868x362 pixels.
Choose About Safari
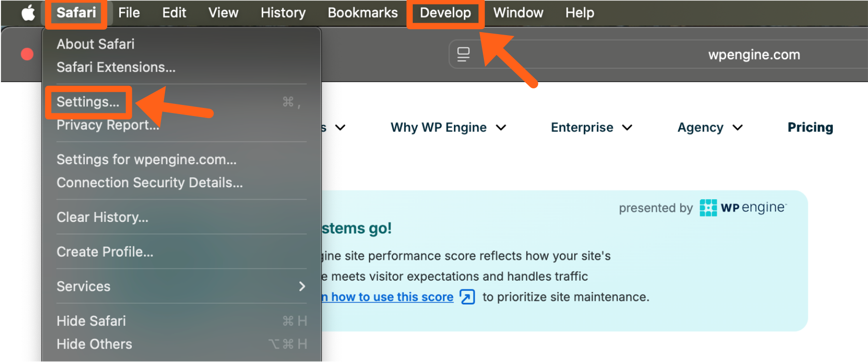[95, 44]
